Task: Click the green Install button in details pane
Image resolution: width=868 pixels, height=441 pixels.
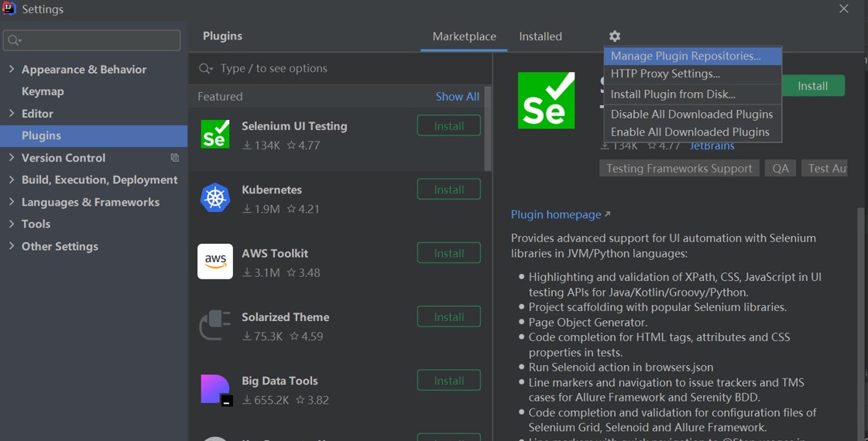Action: coord(813,86)
